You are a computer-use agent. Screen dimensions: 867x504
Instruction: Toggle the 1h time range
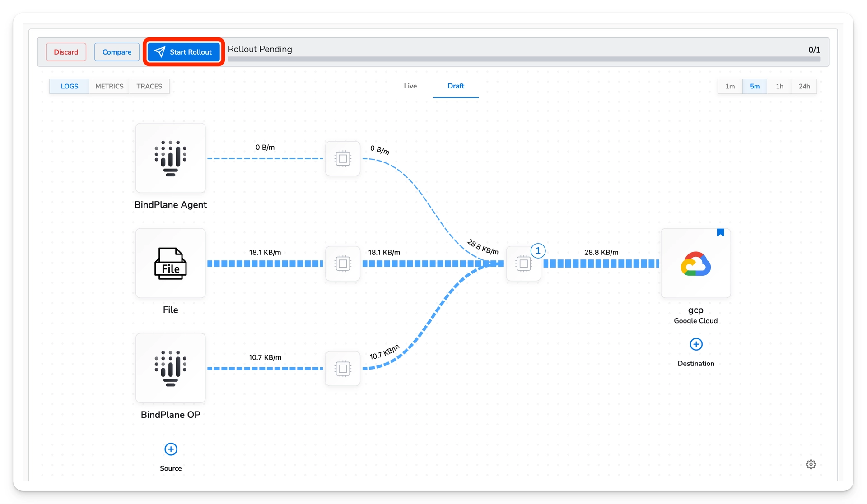point(780,86)
